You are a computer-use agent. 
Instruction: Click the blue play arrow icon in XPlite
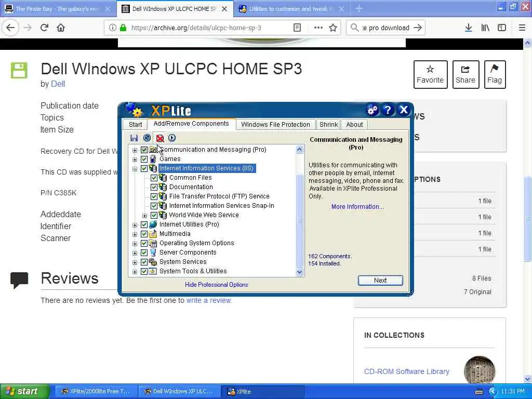pos(172,138)
